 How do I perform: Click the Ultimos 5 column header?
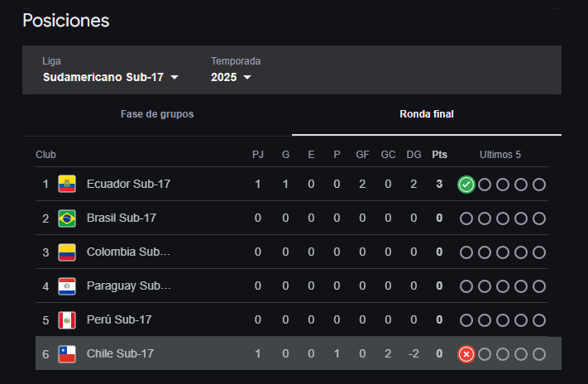point(500,155)
